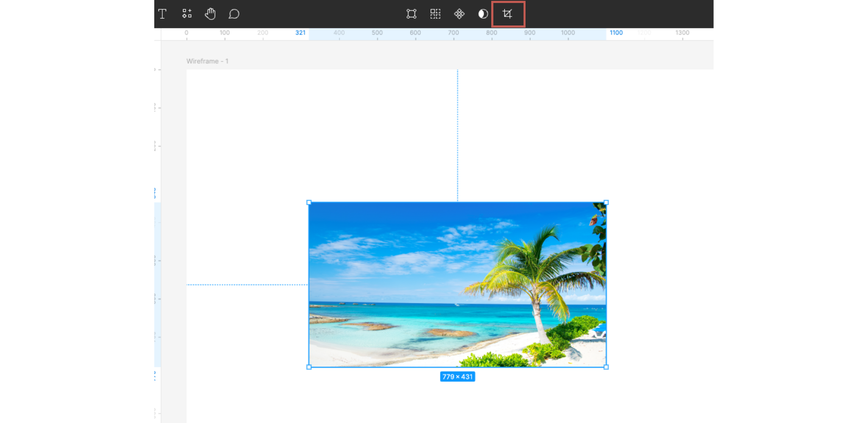Click the top-left resize handle of the image

(x=309, y=202)
